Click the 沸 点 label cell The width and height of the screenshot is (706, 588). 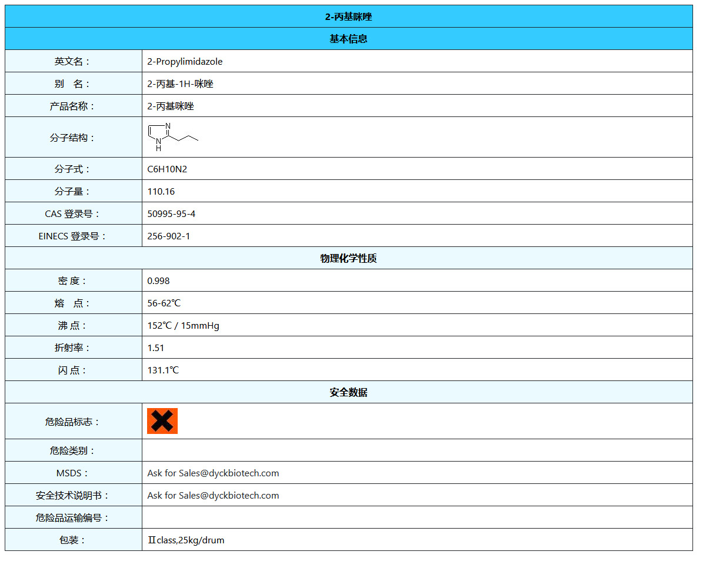pos(74,325)
